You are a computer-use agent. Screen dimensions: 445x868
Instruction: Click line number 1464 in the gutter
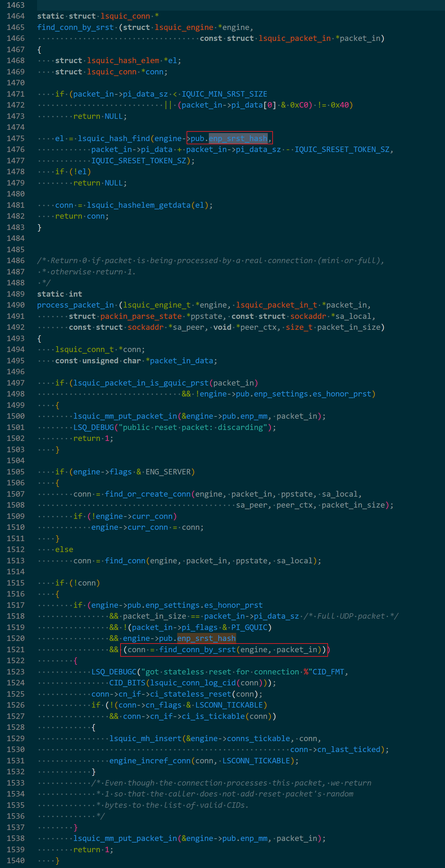15,16
